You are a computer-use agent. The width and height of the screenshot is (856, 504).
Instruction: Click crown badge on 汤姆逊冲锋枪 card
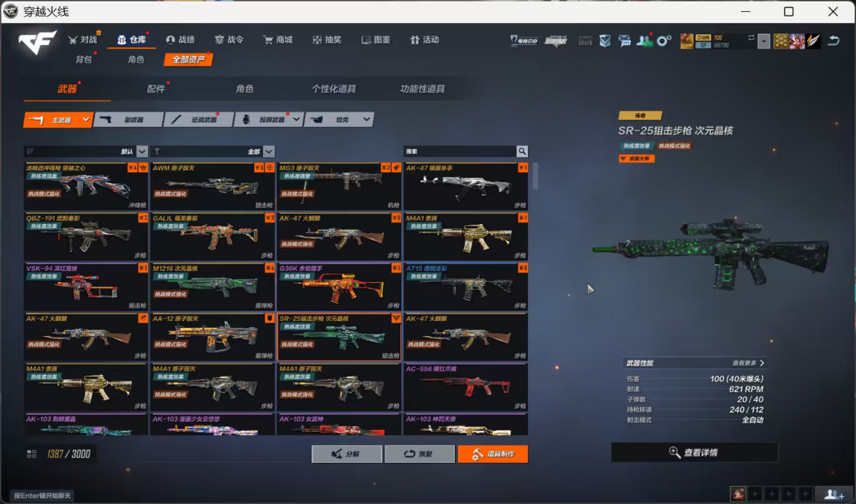point(143,168)
